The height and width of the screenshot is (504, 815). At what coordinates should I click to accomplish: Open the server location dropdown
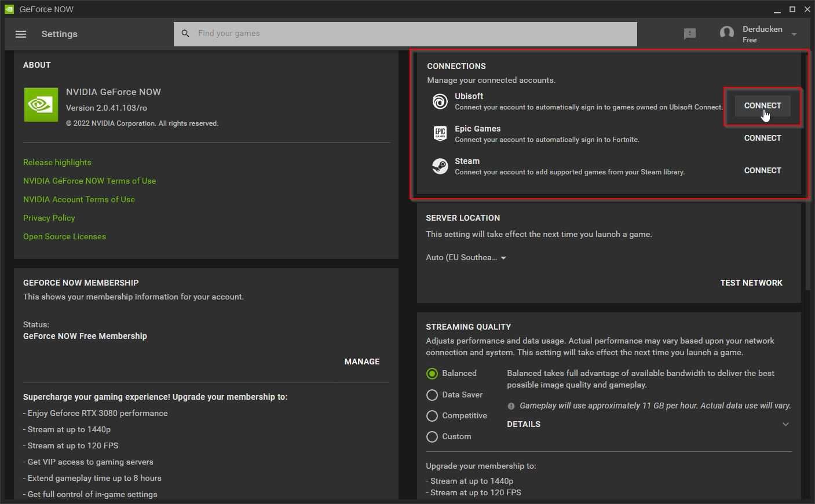466,258
